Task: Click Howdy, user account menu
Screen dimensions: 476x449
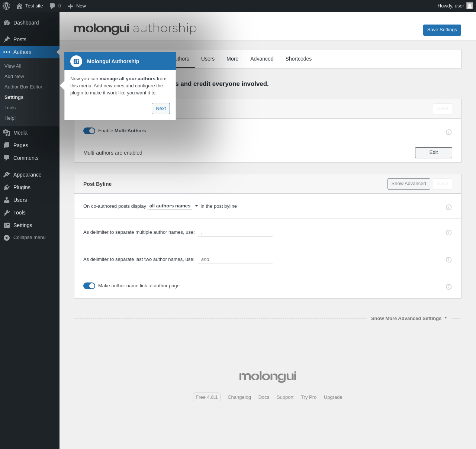Action: [x=455, y=6]
